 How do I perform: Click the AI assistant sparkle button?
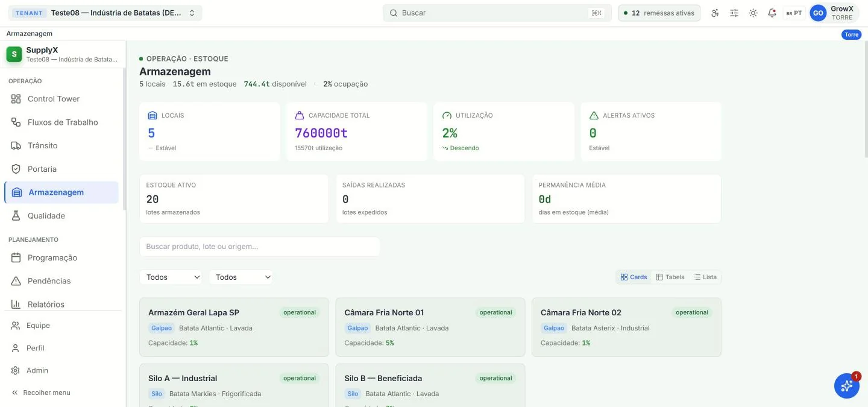point(847,386)
